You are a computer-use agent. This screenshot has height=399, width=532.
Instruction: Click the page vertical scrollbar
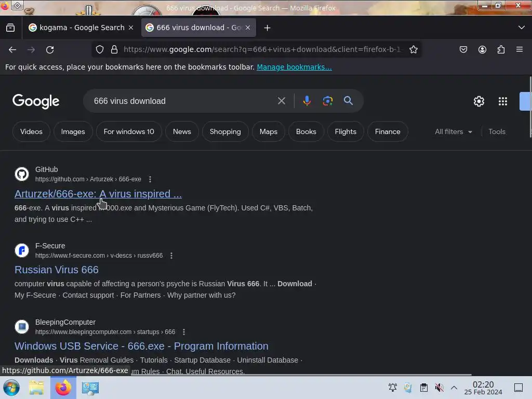coord(530,107)
